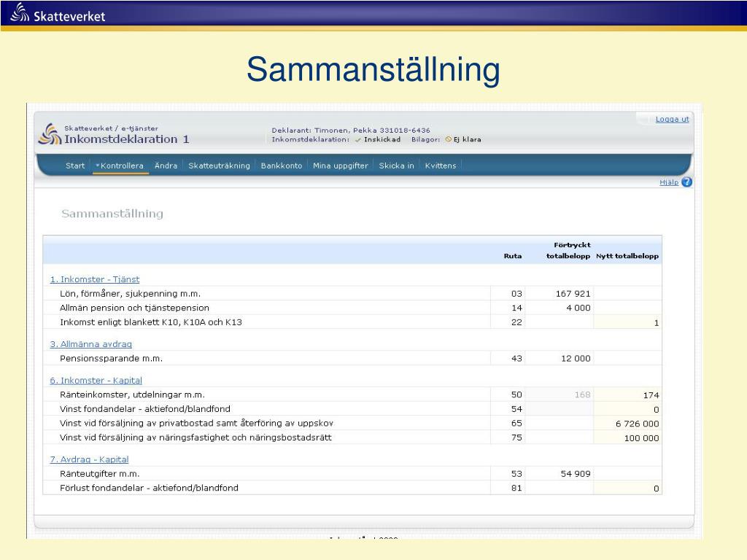The width and height of the screenshot is (747, 560).
Task: Click the Sammanställning page subheading
Action: coord(112,214)
